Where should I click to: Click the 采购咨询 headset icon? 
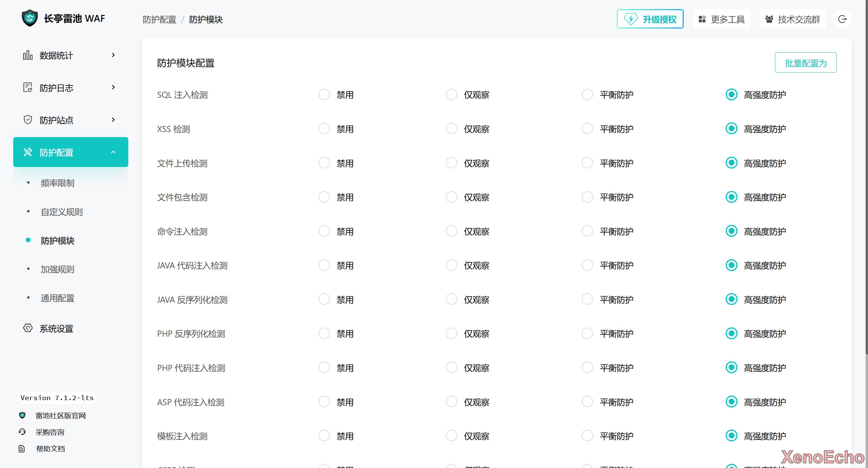pos(22,432)
